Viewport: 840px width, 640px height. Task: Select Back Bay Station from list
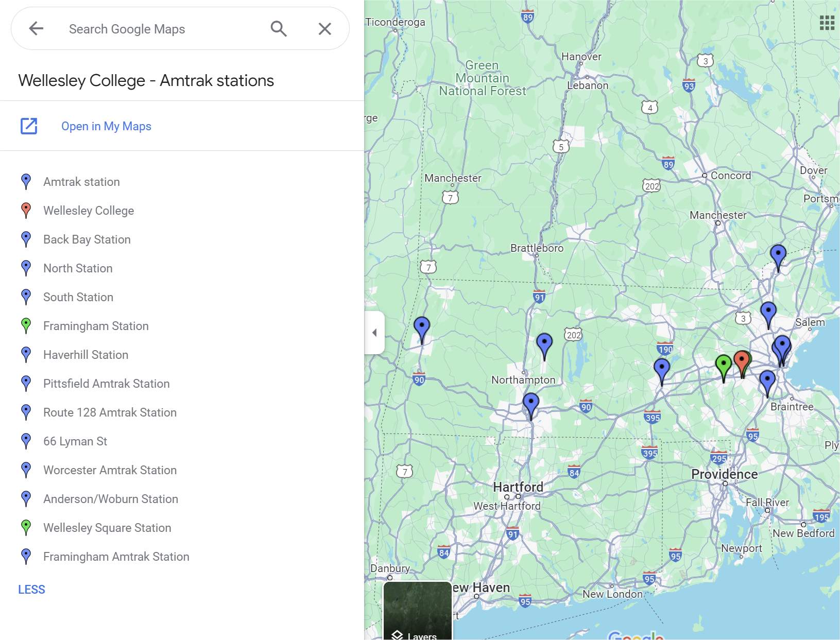[x=87, y=239]
